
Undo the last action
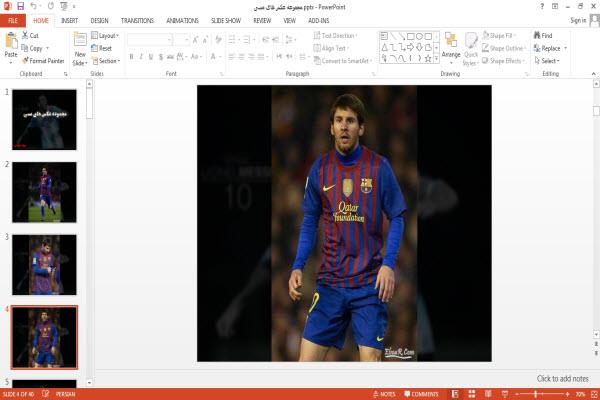tap(34, 6)
